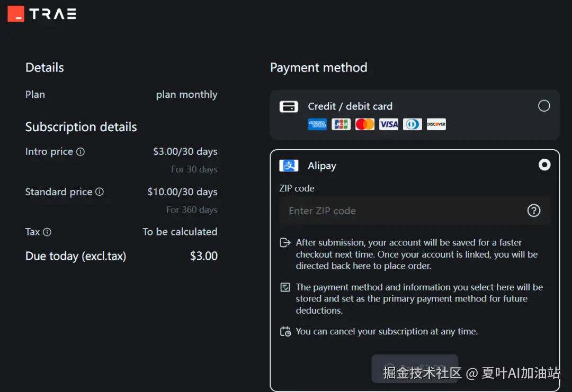Click the JCB card icon
This screenshot has height=392, width=572.
pos(341,124)
